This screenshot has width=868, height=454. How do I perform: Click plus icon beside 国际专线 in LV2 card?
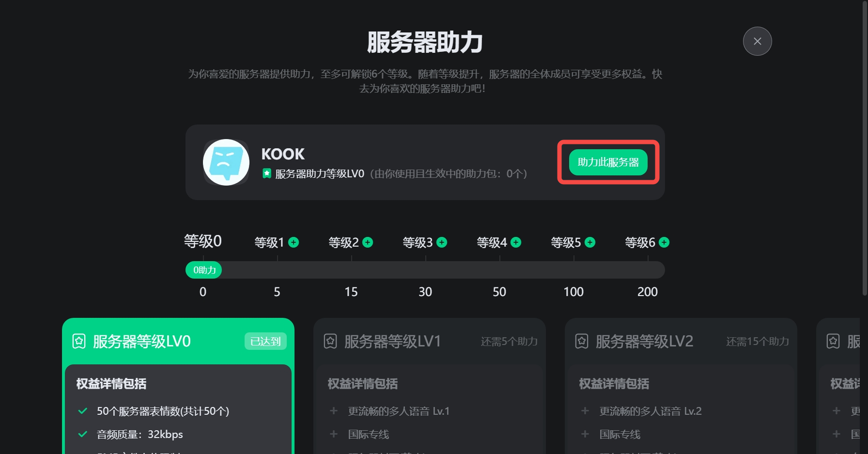(x=585, y=434)
